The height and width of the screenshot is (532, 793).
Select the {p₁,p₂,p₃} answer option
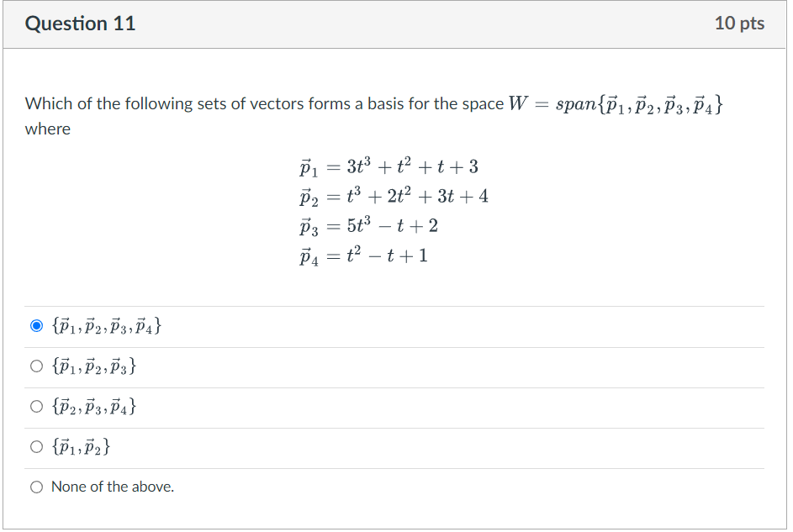tap(36, 366)
